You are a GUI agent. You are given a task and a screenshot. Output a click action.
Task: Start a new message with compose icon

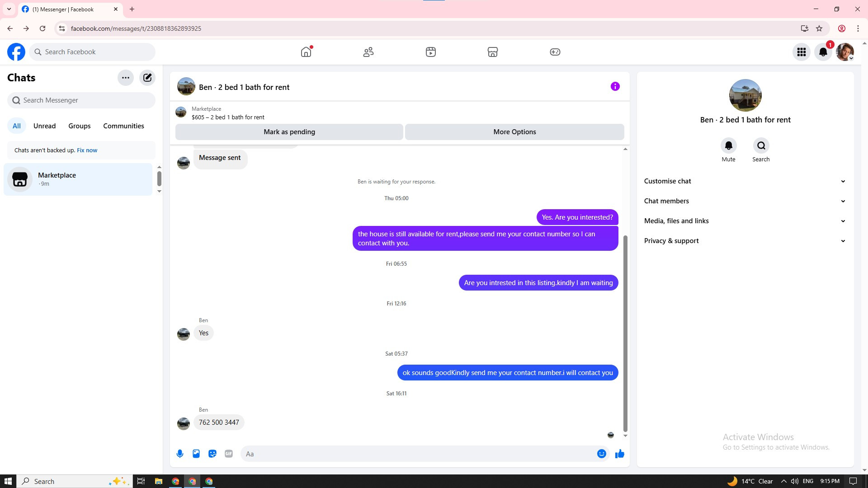point(147,78)
